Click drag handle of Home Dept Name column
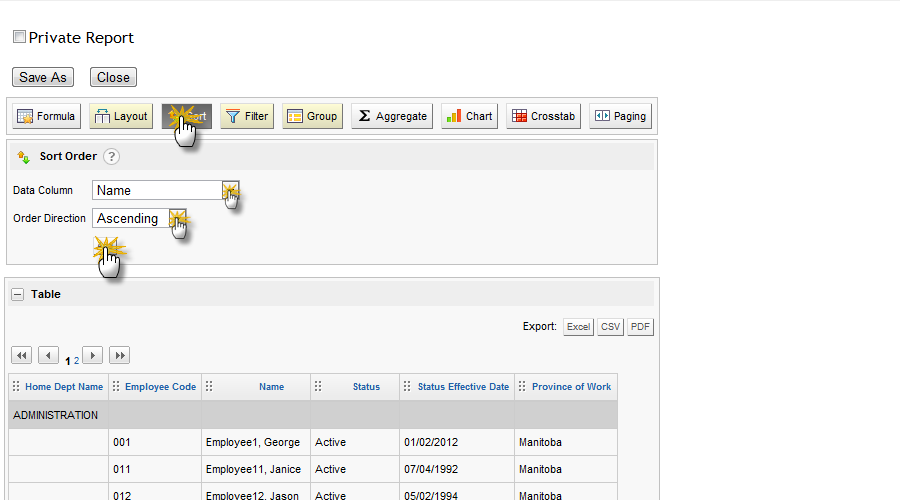900x500 pixels. [x=16, y=386]
